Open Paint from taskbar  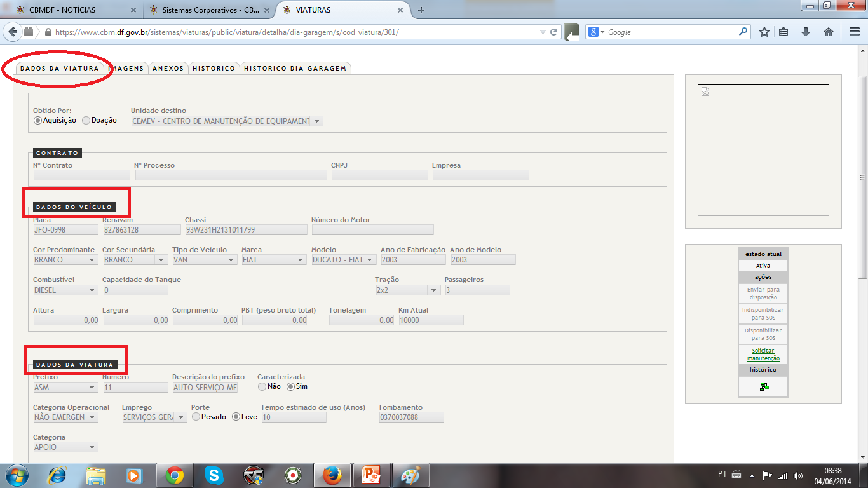click(x=411, y=475)
